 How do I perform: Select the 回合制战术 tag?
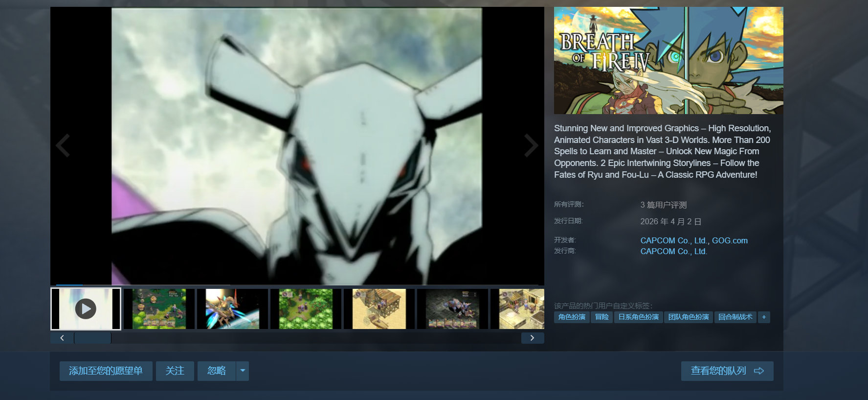click(x=735, y=317)
